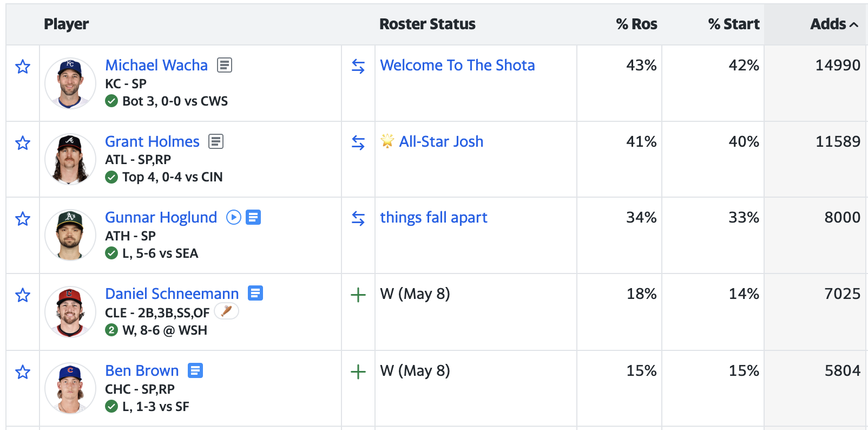Sort by the % Ros column

[636, 24]
